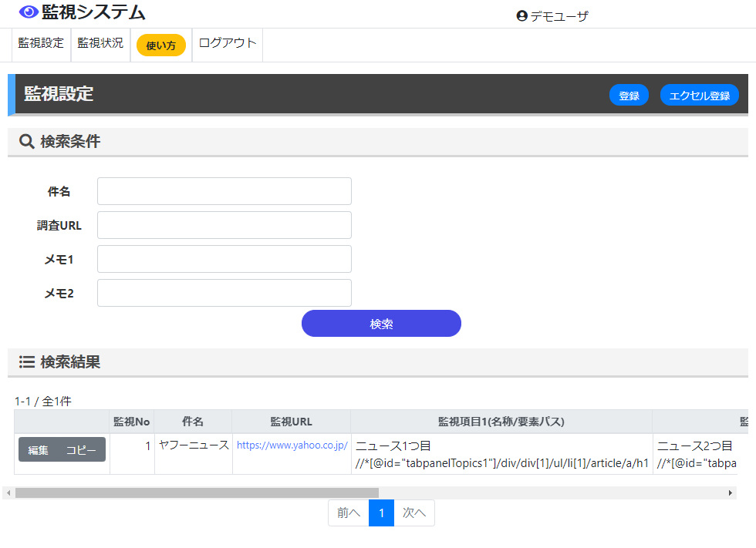756x548 pixels.
Task: Click the list icon beside 検索結果
Action: pos(26,361)
